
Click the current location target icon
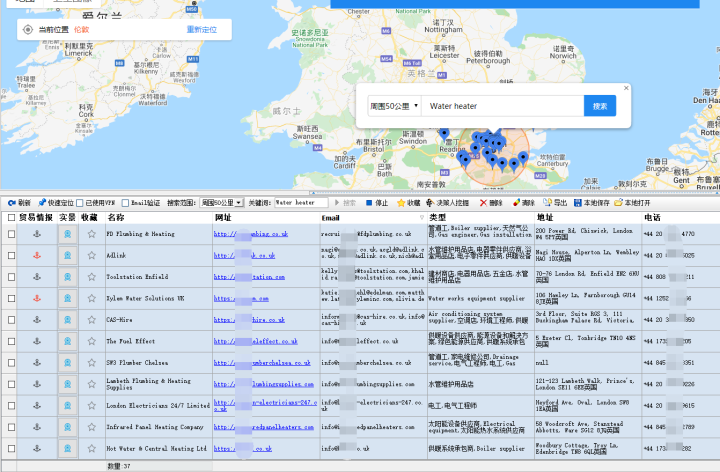tap(28, 30)
